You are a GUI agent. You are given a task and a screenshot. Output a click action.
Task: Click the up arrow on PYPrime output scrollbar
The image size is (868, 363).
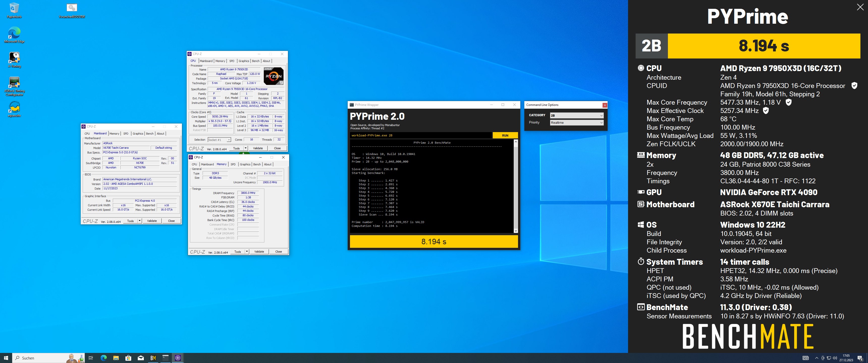coord(516,142)
